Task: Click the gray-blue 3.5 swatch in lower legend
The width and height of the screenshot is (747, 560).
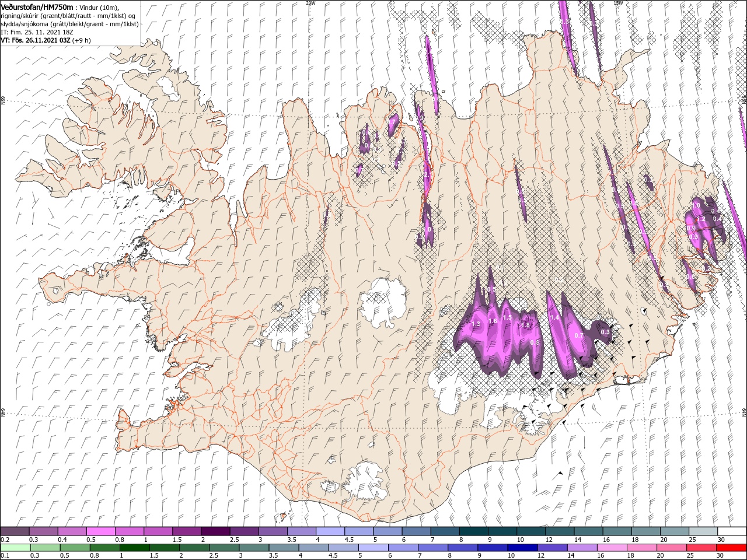Action: [284, 547]
